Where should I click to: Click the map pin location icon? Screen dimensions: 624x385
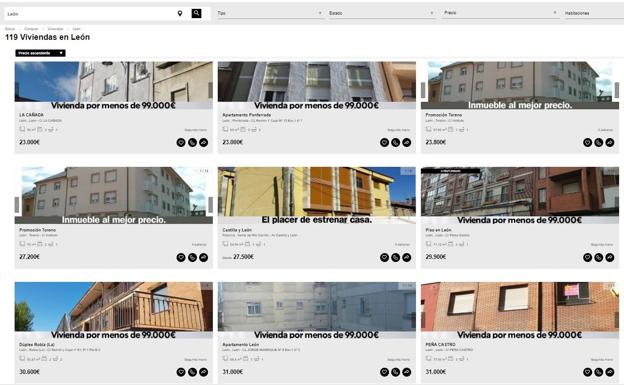[x=180, y=14]
